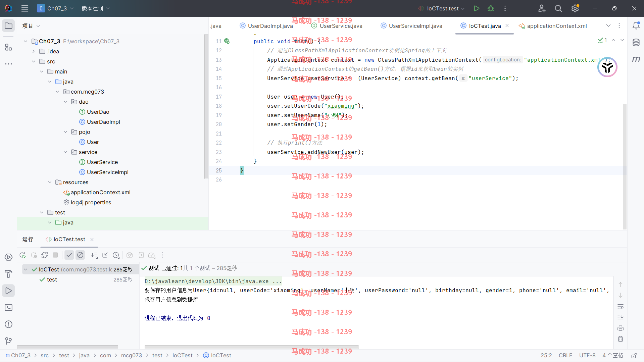Click 4 个空格 indent setting

613,355
